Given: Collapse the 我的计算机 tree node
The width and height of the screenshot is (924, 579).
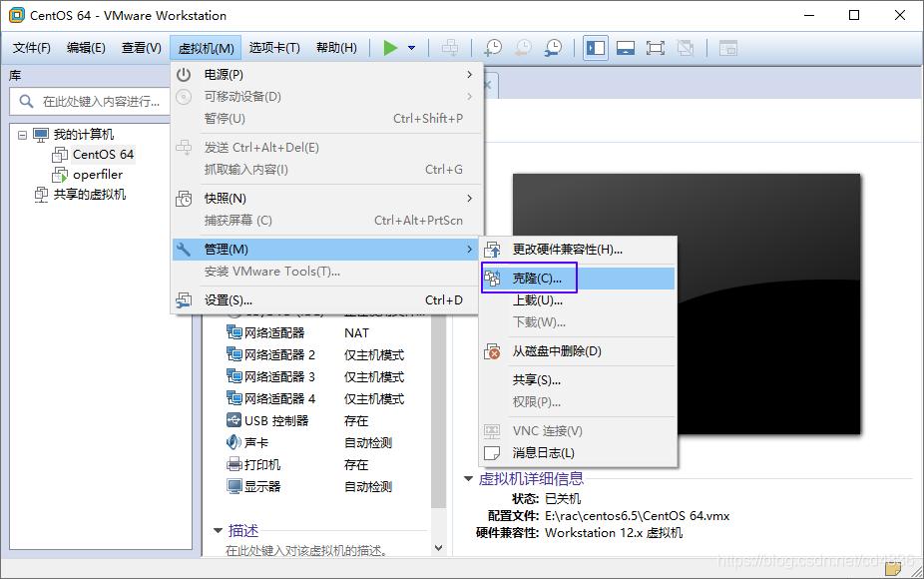Looking at the screenshot, I should pos(23,134).
